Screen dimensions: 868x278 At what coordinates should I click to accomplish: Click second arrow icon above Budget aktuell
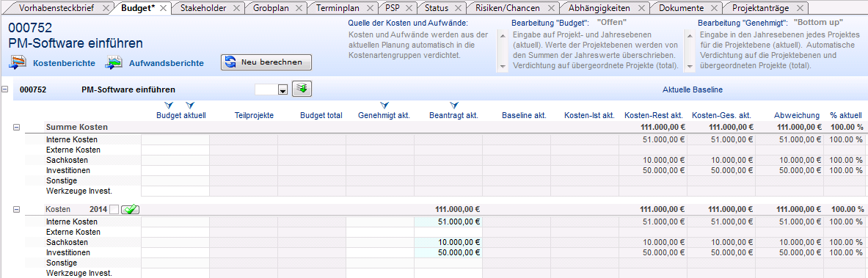[x=191, y=105]
